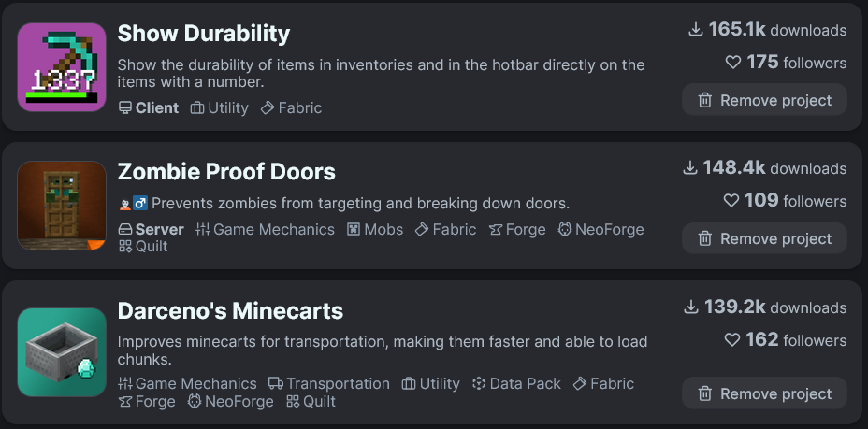Select the Utility tag on Show Durability

[x=219, y=107]
